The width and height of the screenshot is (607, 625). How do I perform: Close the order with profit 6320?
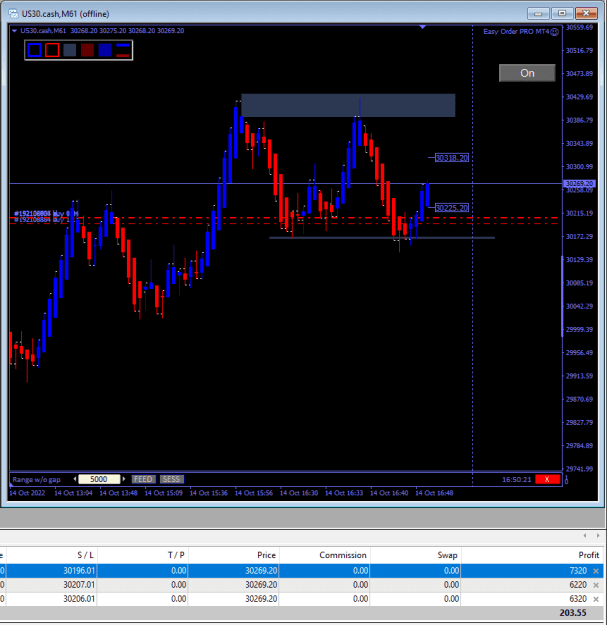coord(596,599)
